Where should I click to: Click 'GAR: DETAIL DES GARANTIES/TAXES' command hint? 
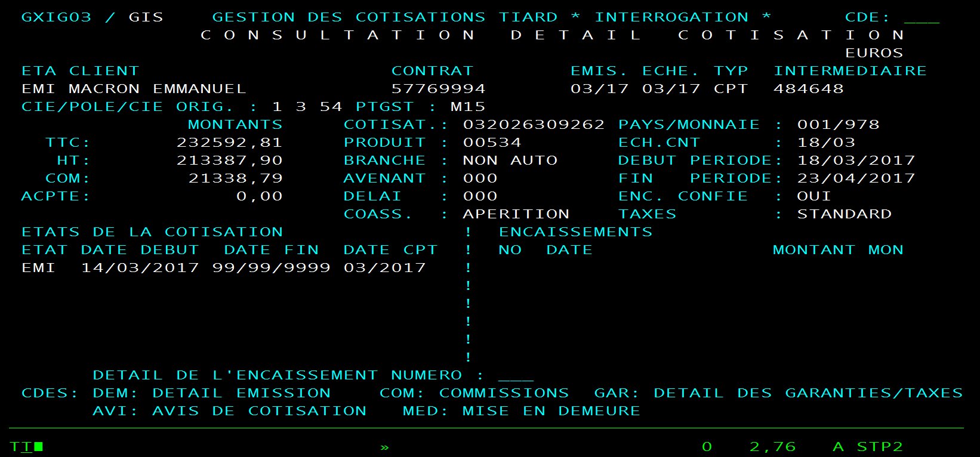[x=778, y=393]
